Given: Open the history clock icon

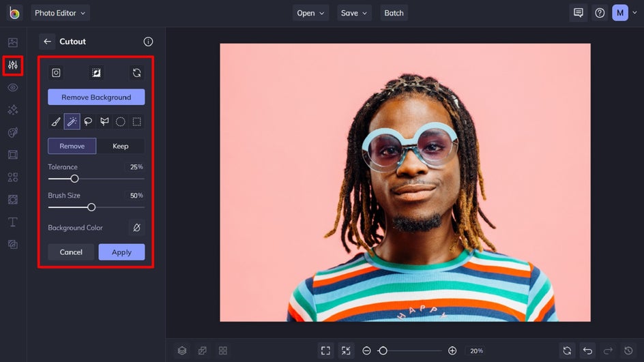Looking at the screenshot, I should pos(628,350).
